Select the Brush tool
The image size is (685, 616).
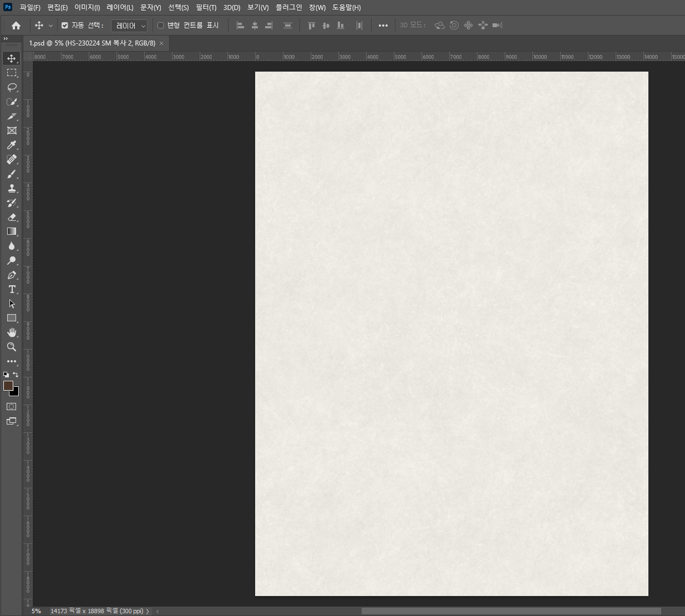tap(12, 174)
